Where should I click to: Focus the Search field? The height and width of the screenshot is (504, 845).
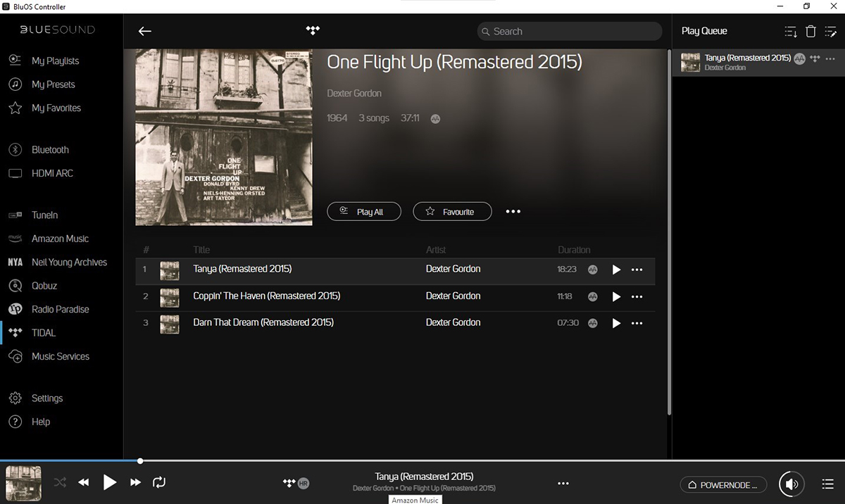pyautogui.click(x=570, y=31)
